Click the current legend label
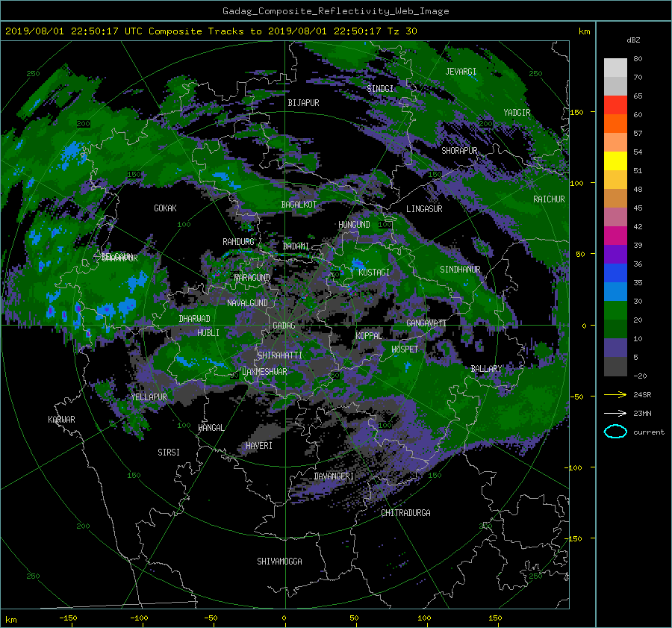The width and height of the screenshot is (672, 628). pyautogui.click(x=649, y=432)
